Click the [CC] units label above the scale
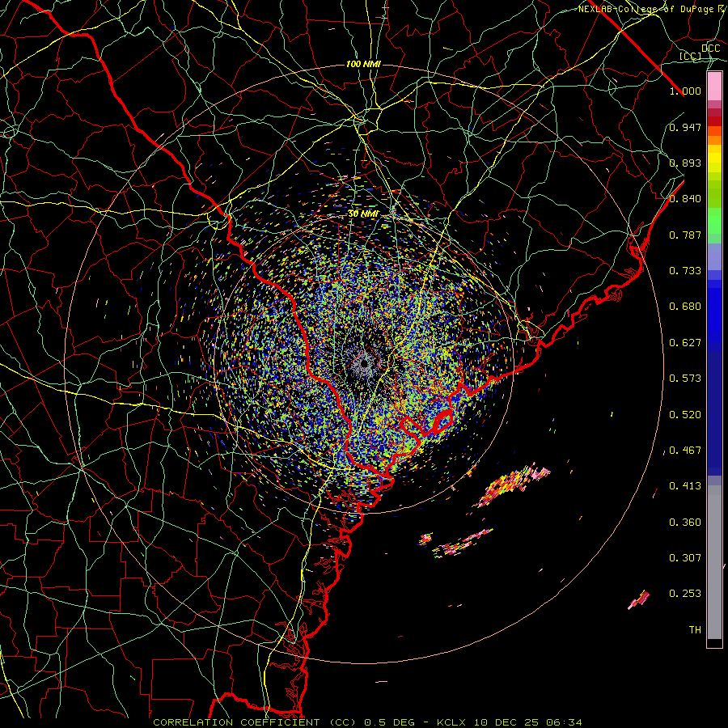Viewport: 728px width, 728px height. (x=691, y=56)
